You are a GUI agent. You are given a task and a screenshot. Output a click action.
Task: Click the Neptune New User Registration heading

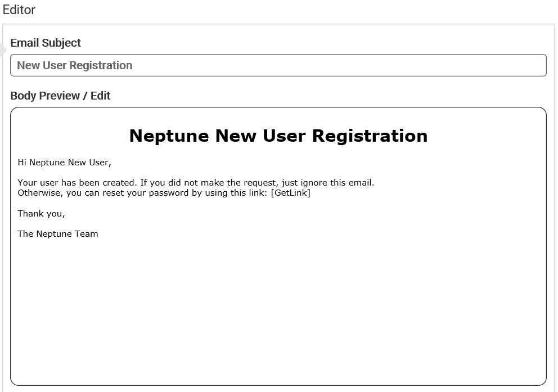pos(278,136)
